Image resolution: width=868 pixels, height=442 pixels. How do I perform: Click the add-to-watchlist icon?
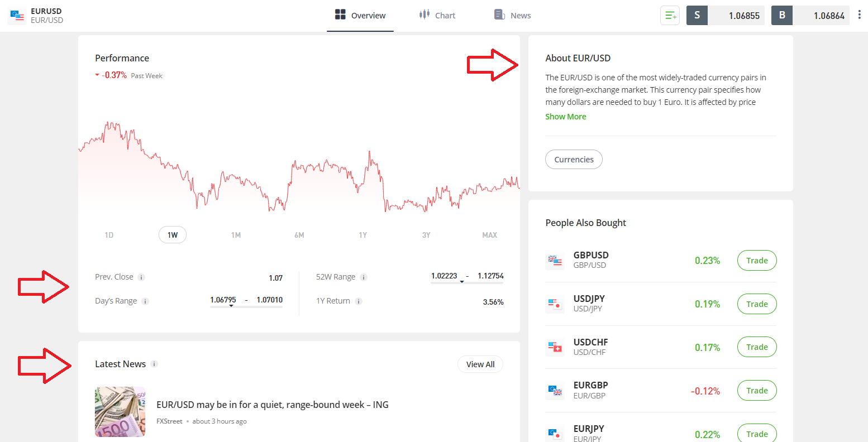coord(670,16)
